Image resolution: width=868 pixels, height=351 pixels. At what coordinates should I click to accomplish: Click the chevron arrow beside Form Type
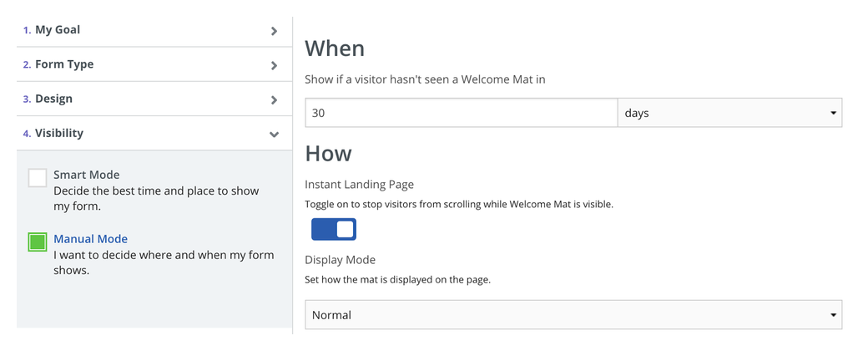[274, 65]
